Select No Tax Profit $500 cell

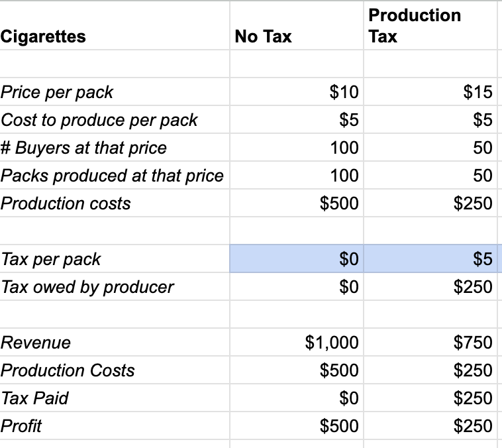point(297,425)
